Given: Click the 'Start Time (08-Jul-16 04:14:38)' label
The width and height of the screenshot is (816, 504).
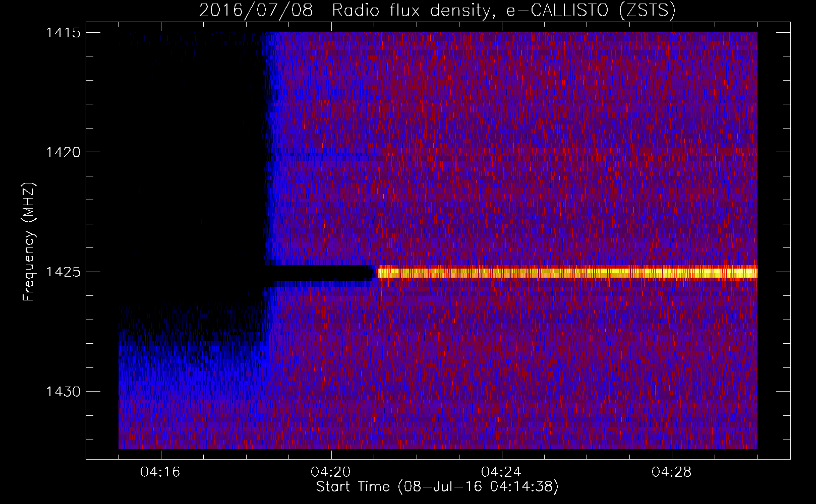Looking at the screenshot, I should point(437,487).
